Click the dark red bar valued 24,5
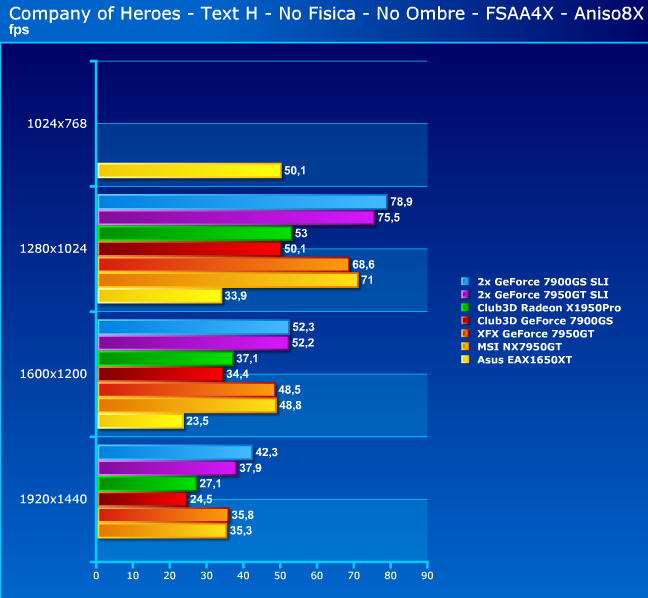 (x=143, y=499)
